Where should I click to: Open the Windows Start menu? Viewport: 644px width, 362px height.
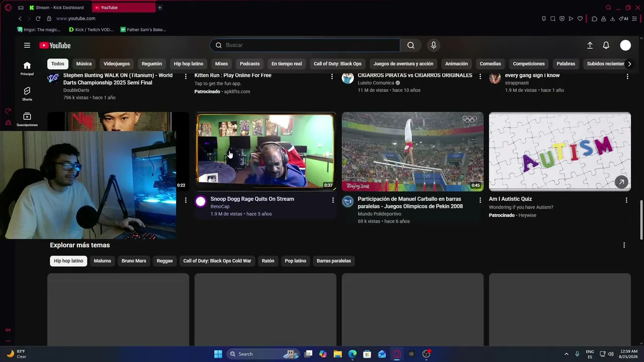coord(218,354)
